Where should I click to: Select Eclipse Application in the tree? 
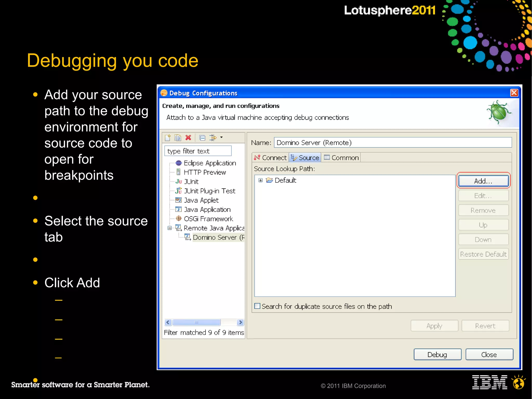click(x=210, y=163)
